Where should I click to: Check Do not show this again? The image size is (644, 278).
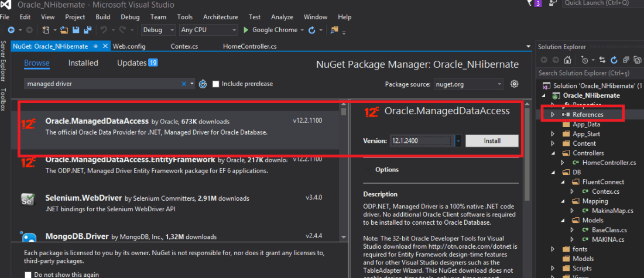coord(28,274)
